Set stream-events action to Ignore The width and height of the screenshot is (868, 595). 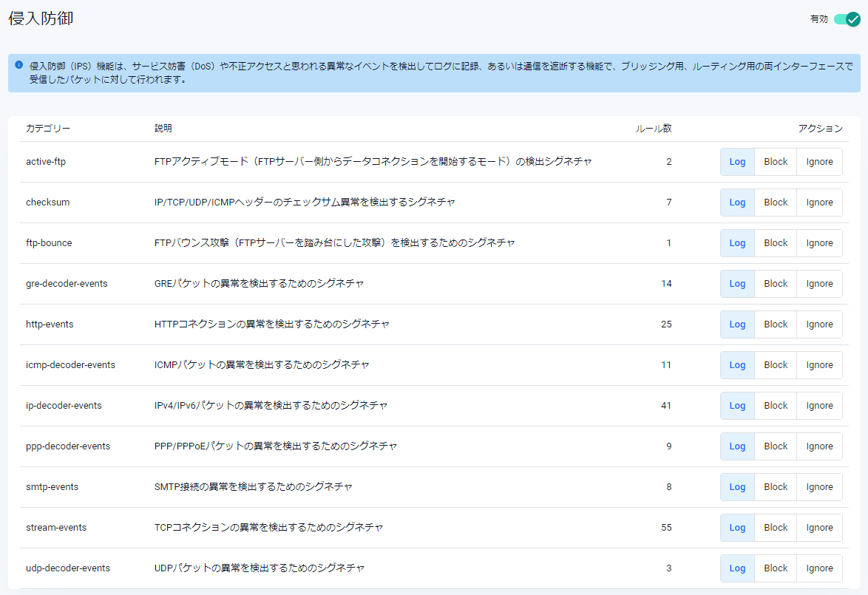819,528
